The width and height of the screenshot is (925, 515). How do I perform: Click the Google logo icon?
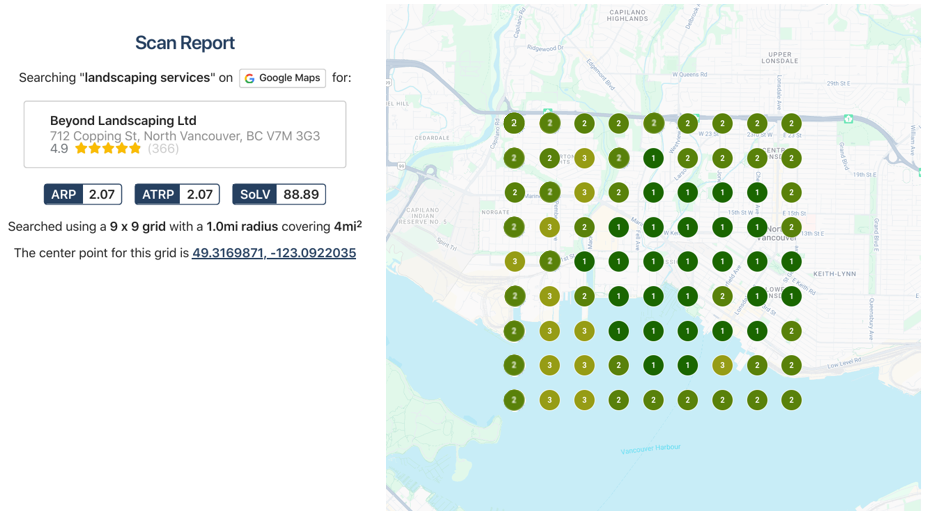[250, 78]
